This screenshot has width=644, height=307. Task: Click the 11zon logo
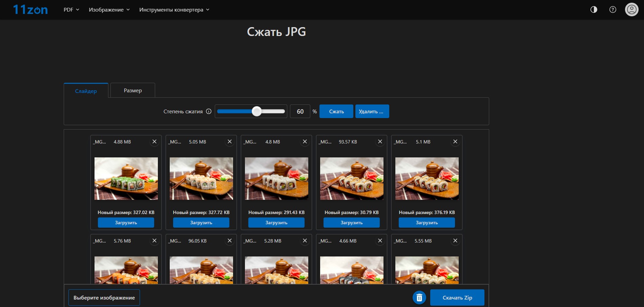click(x=30, y=9)
